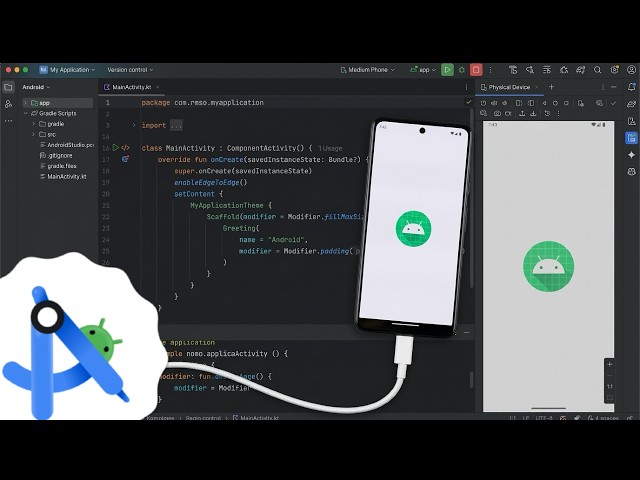Rotate the device left
This screenshot has height=480, width=640.
519,103
